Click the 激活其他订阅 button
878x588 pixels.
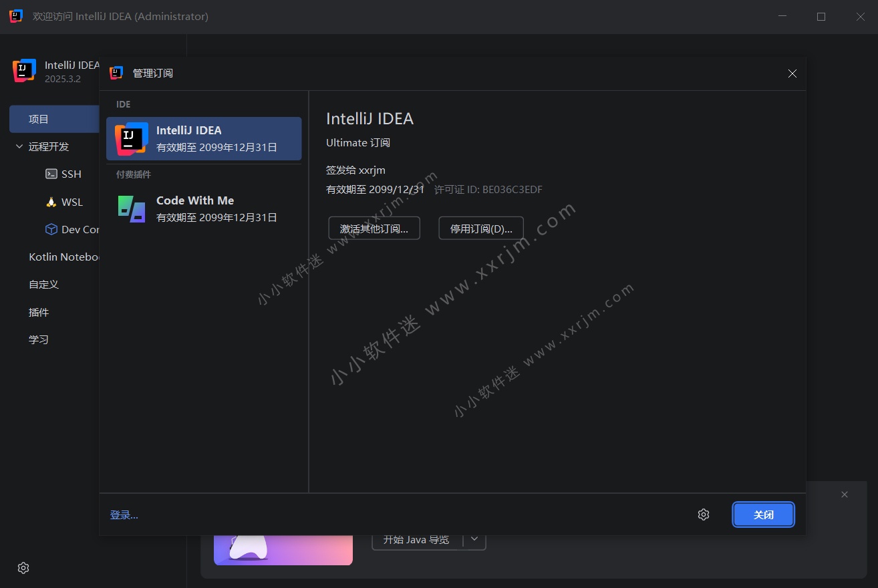pos(374,228)
